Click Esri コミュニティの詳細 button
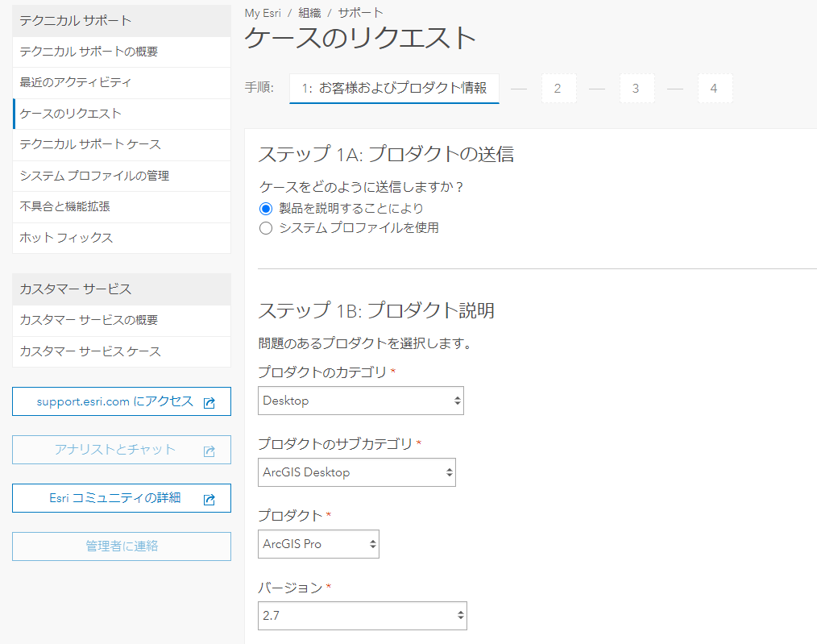Image resolution: width=817 pixels, height=644 pixels. (x=122, y=498)
